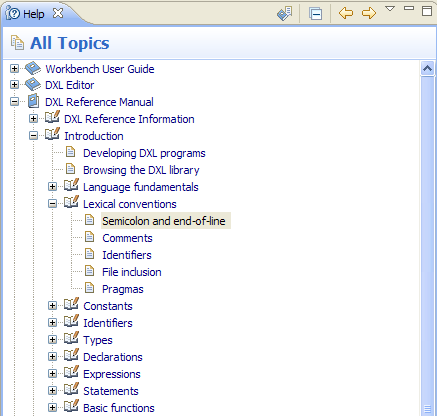Viewport: 437px width, 416px height.
Task: Open the Pragmas topic
Action: [x=123, y=289]
